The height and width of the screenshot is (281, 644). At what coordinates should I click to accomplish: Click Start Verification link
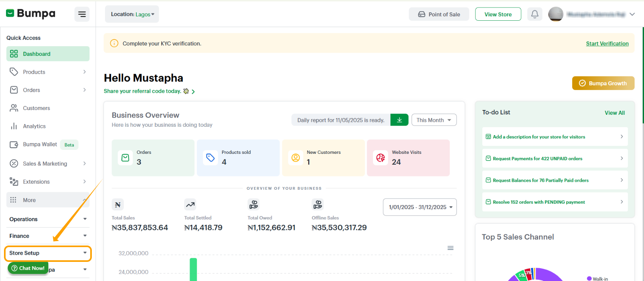[607, 43]
